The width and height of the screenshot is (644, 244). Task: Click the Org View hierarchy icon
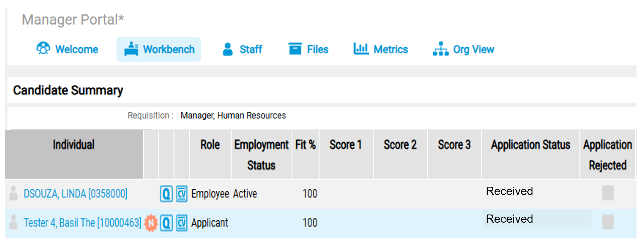[x=440, y=49]
